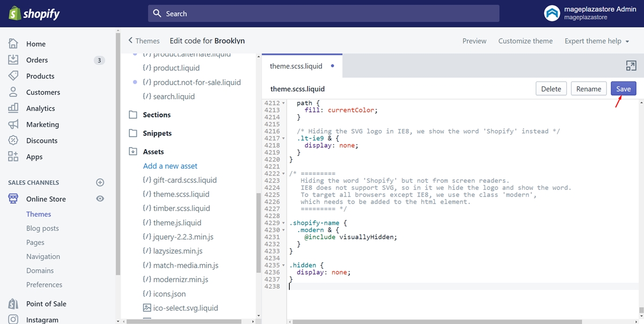The image size is (644, 324).
Task: Delete the current file
Action: pos(551,89)
